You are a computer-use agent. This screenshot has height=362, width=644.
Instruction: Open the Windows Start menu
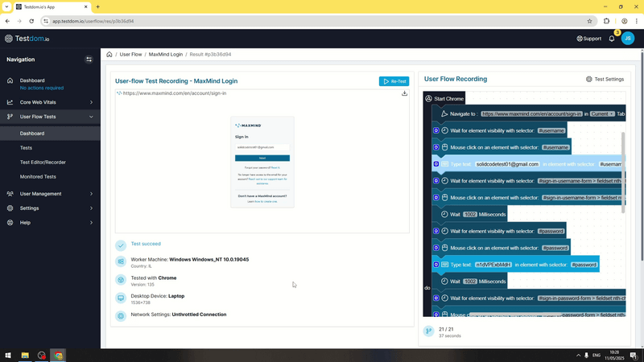8,356
